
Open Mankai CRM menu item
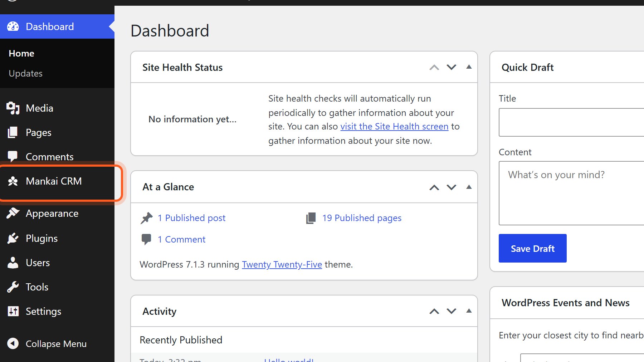coord(54,181)
